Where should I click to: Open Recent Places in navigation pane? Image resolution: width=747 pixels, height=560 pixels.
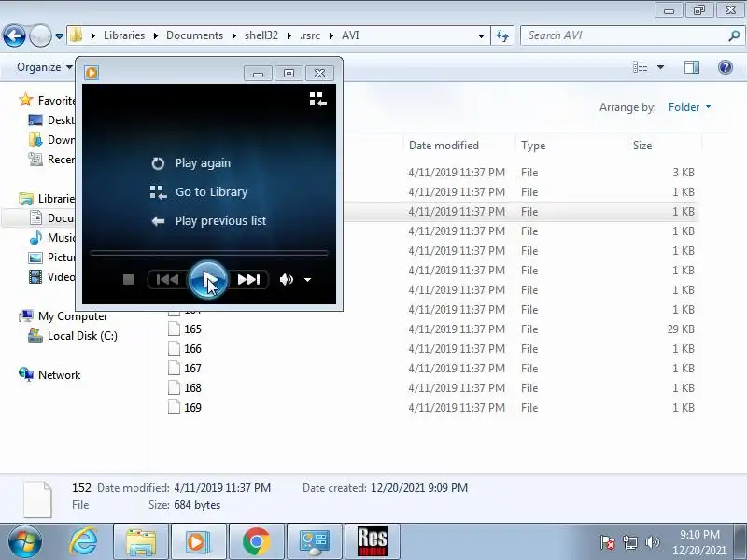[51, 159]
